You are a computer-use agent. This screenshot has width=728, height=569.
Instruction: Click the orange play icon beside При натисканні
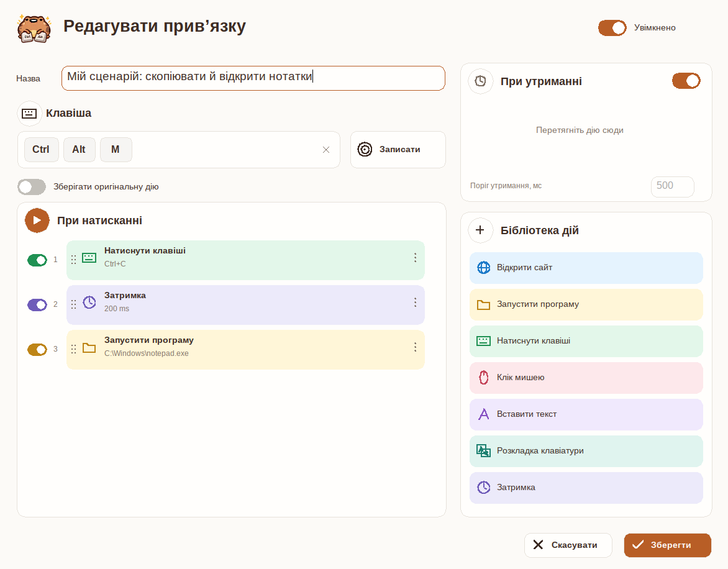coord(37,221)
